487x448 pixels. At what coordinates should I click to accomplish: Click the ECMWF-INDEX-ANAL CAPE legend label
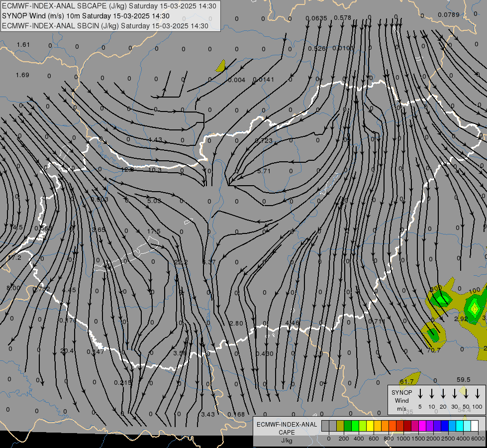click(x=287, y=432)
